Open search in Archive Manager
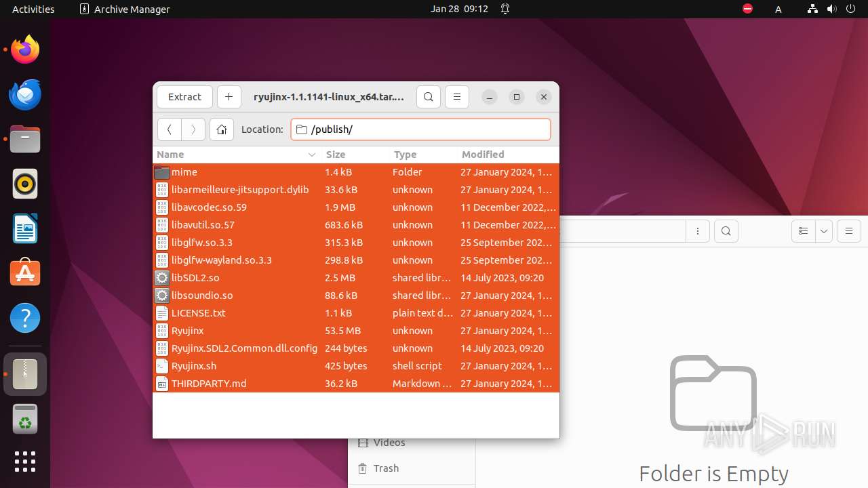Screen dimensions: 868x488 click(x=428, y=97)
